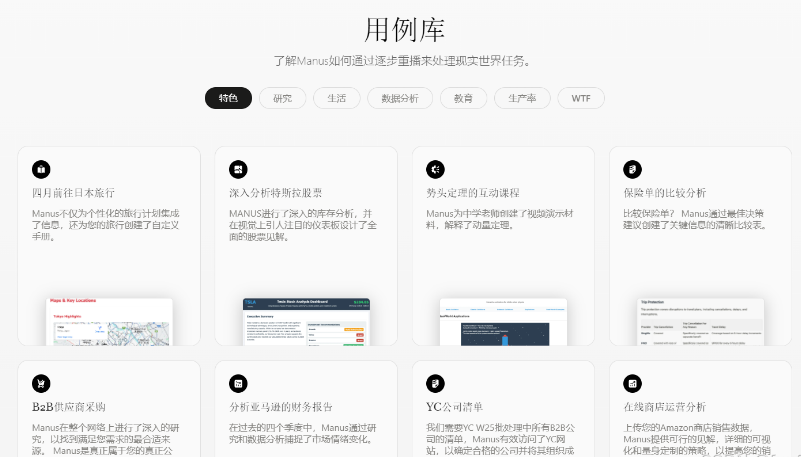This screenshot has width=801, height=457.
Task: Click the Tesla stock card description text
Action: click(x=303, y=225)
